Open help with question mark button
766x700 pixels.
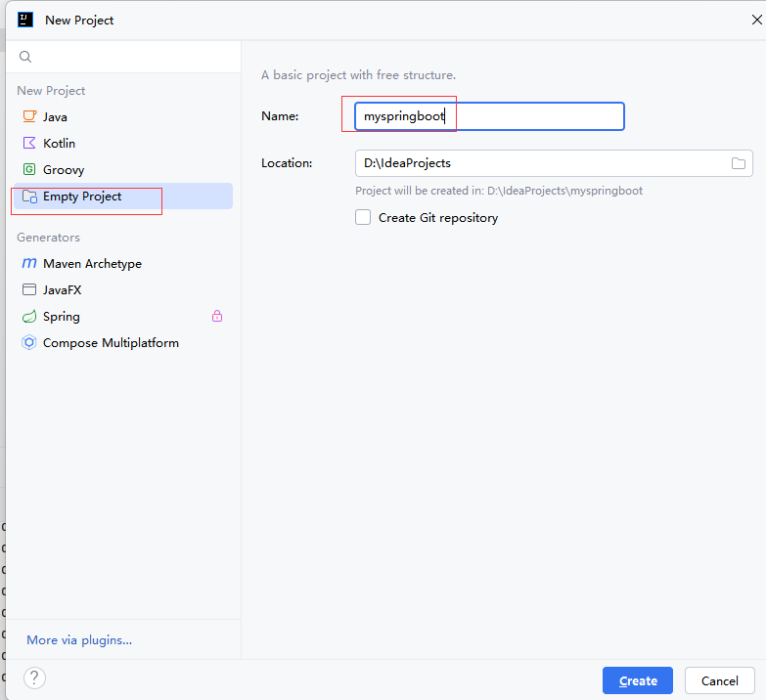(x=34, y=678)
